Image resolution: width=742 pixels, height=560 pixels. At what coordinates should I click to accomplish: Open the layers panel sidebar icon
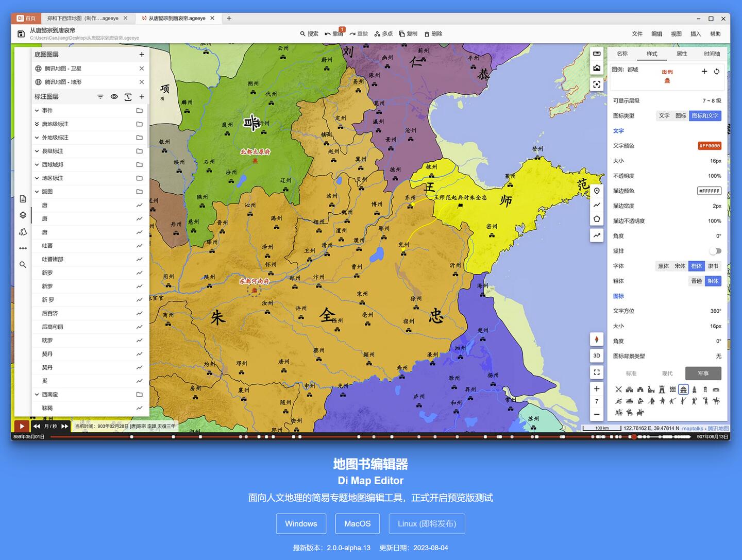(23, 215)
